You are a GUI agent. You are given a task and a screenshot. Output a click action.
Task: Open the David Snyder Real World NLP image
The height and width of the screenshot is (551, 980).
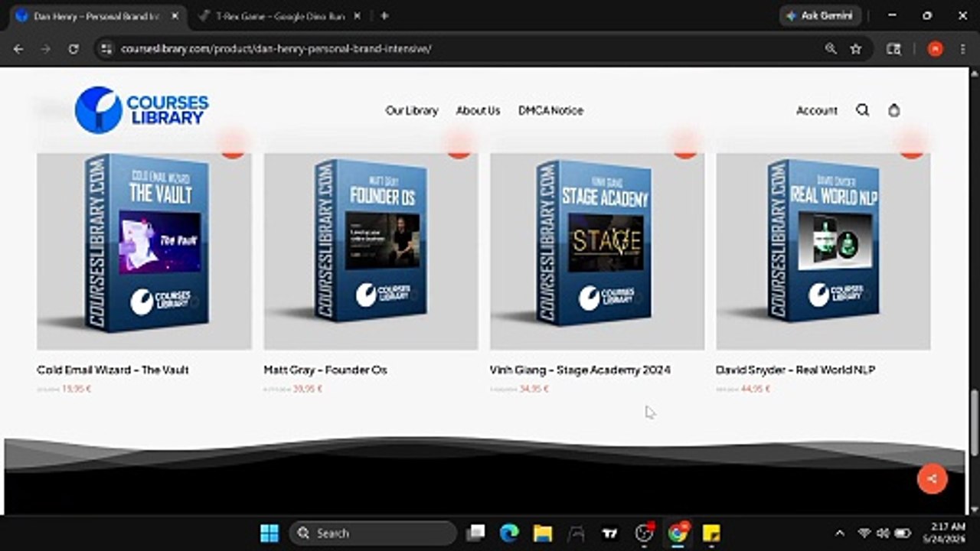(x=823, y=251)
